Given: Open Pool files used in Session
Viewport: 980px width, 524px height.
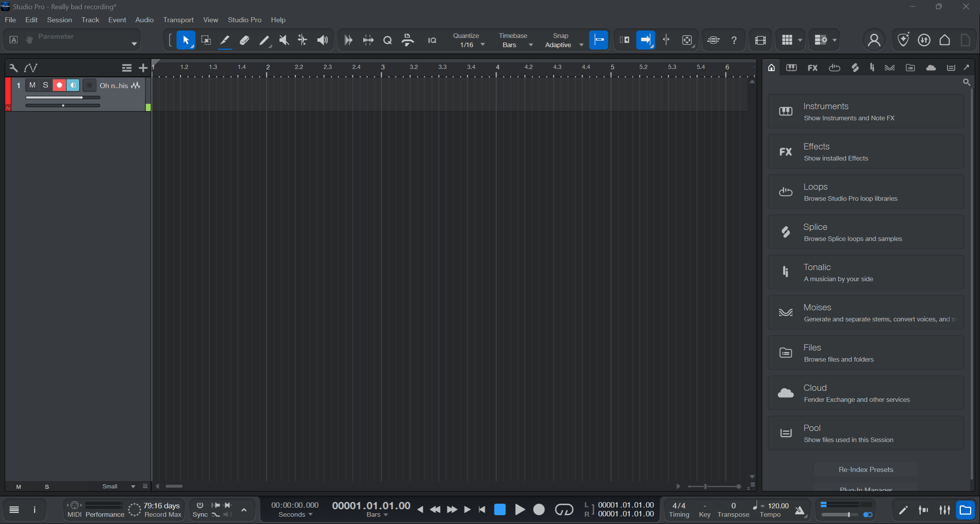Looking at the screenshot, I should tap(866, 433).
